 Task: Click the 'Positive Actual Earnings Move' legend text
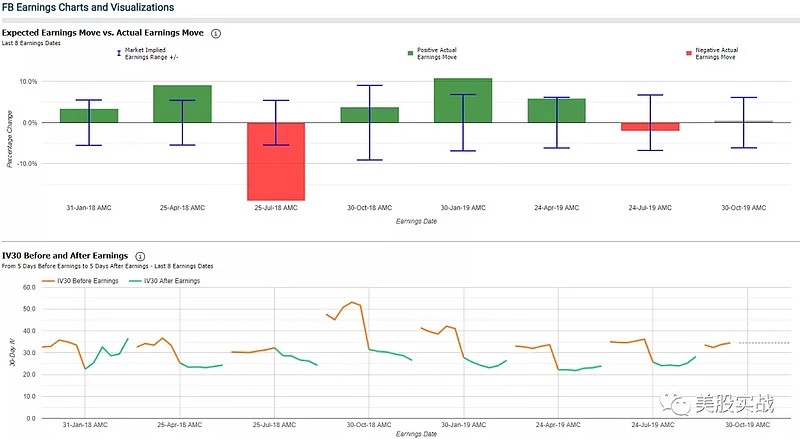point(437,54)
